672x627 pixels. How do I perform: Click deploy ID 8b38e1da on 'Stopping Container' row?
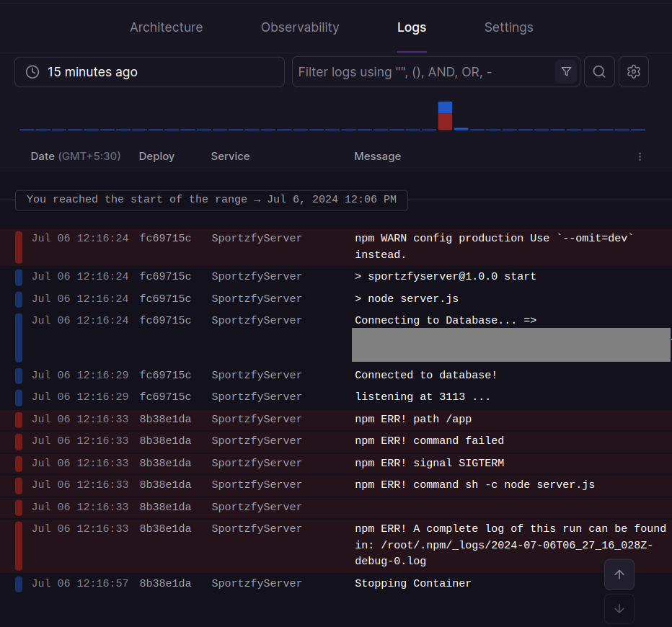pos(165,584)
